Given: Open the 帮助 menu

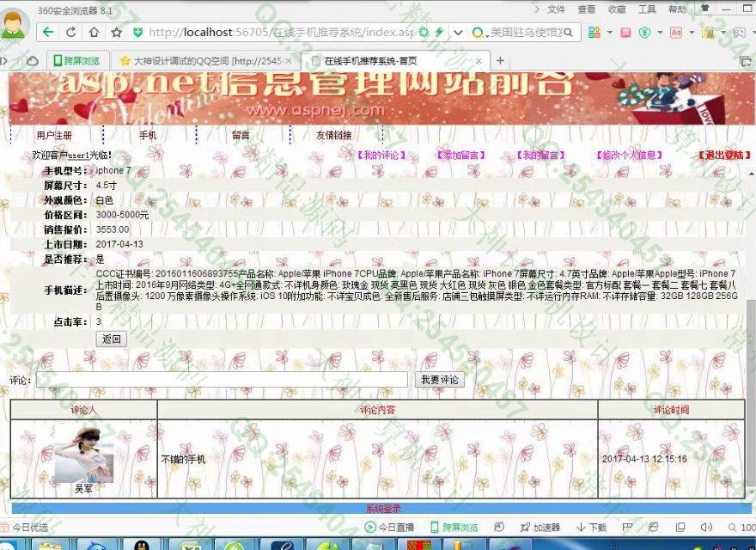Looking at the screenshot, I should point(677,9).
